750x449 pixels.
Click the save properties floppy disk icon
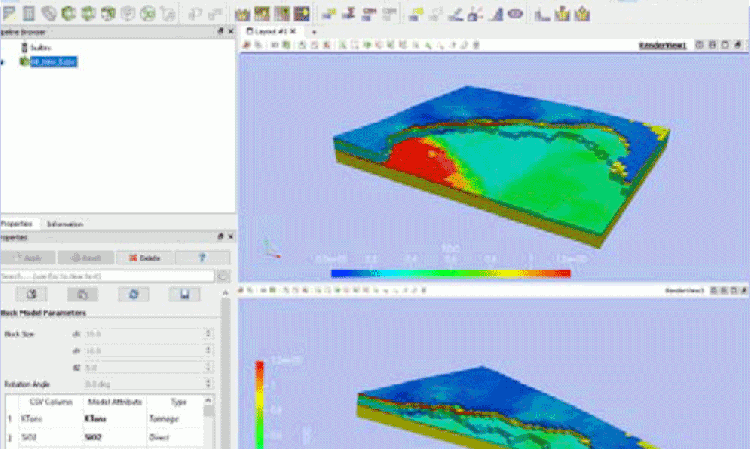pyautogui.click(x=185, y=294)
